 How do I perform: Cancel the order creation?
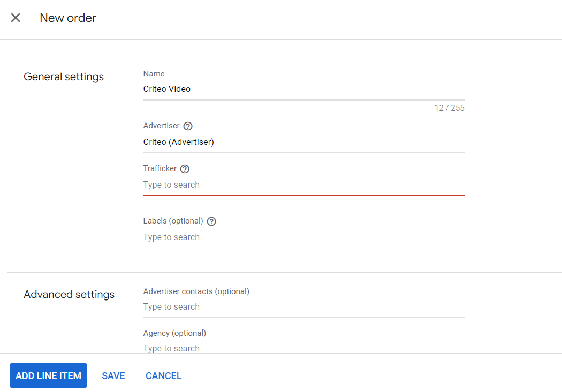tap(163, 376)
